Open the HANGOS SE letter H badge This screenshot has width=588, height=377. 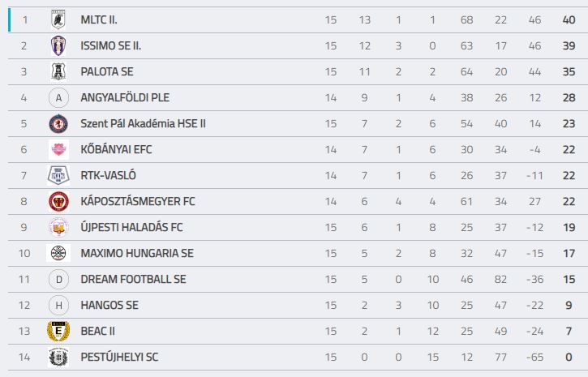[58, 305]
